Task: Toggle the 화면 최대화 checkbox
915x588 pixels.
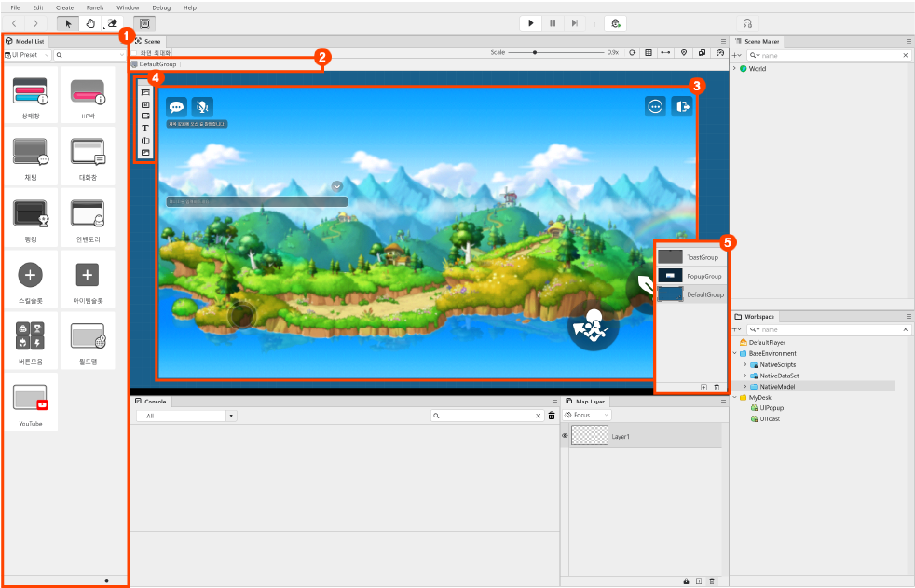Action: [133, 53]
